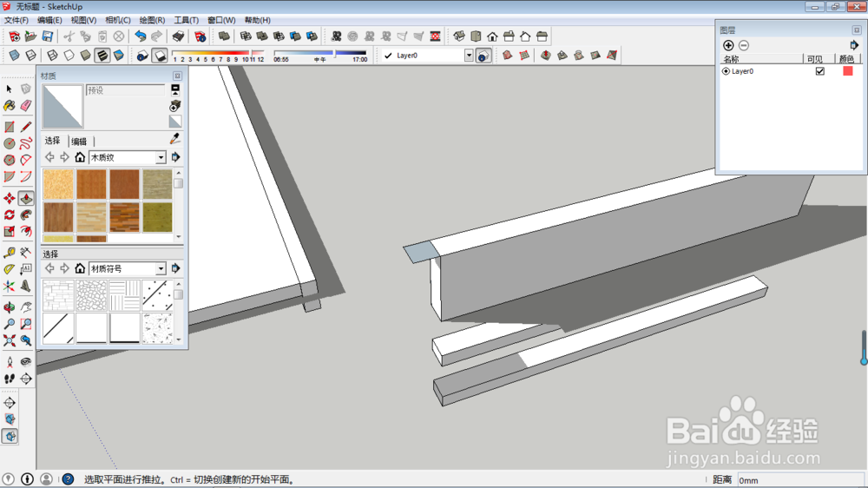
Task: Enable Monochrome face style
Action: point(118,56)
